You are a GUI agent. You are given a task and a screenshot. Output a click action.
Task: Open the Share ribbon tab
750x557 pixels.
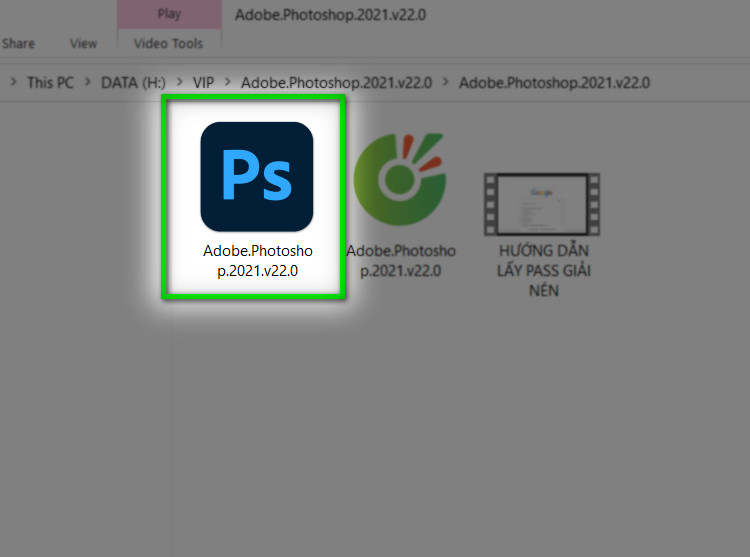point(18,43)
